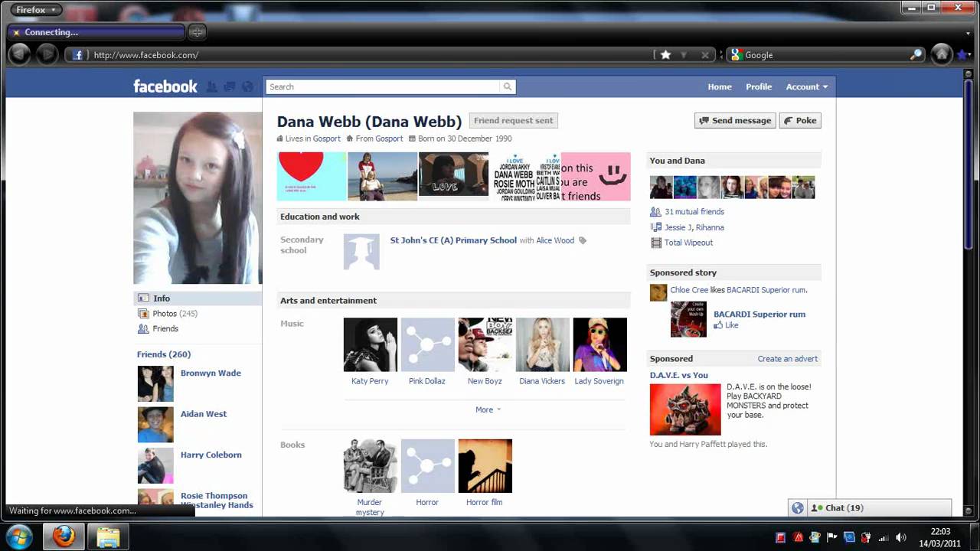
Task: Click the search magnifier in Facebook search box
Action: coord(507,86)
